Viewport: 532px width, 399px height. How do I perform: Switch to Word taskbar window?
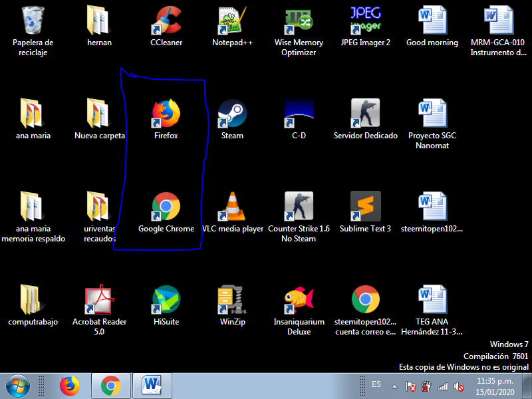coord(152,386)
